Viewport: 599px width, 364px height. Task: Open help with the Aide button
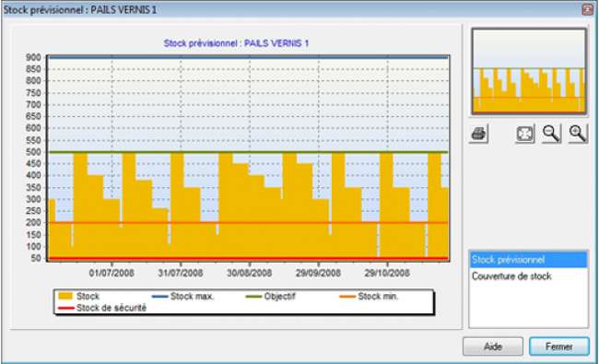[x=493, y=346]
